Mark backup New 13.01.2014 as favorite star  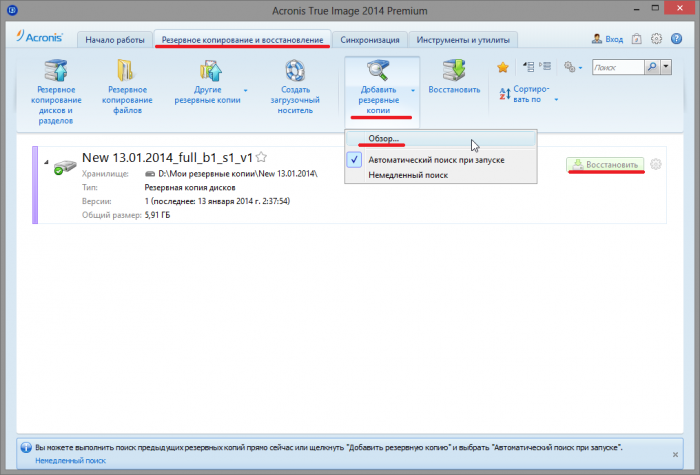(262, 157)
